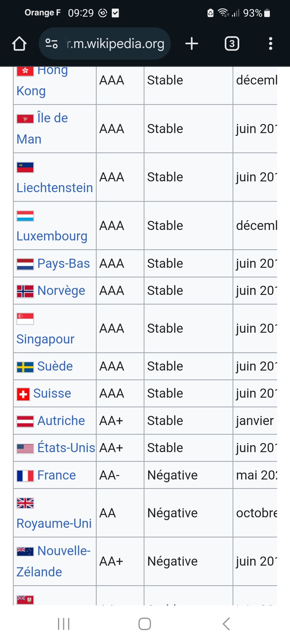Follow the États-Unis link
Screen dimensions: 290x644
(66, 448)
